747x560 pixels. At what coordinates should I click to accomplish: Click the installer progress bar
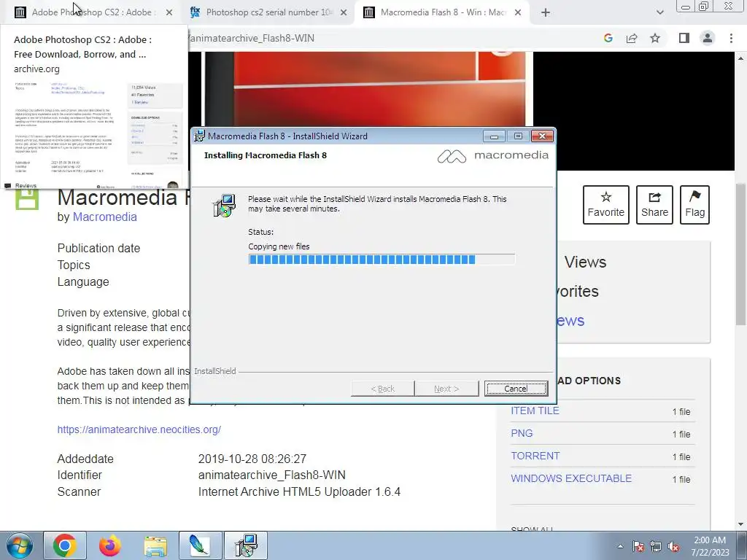coord(382,260)
